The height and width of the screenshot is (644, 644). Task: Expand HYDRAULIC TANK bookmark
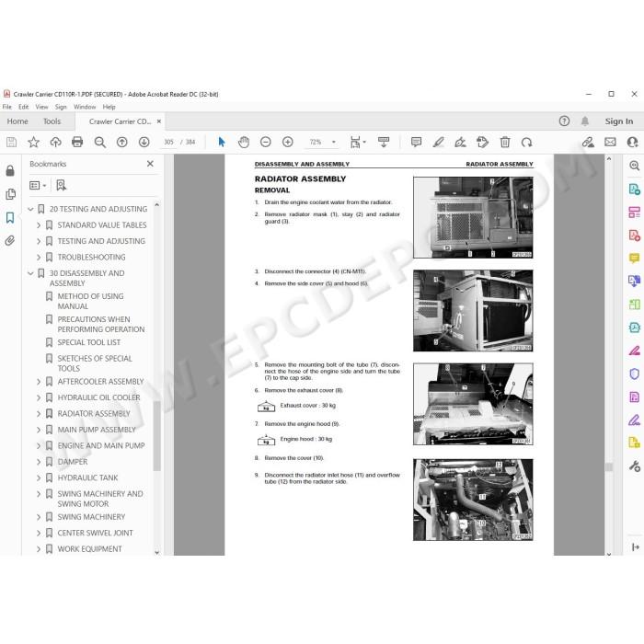pos(39,477)
